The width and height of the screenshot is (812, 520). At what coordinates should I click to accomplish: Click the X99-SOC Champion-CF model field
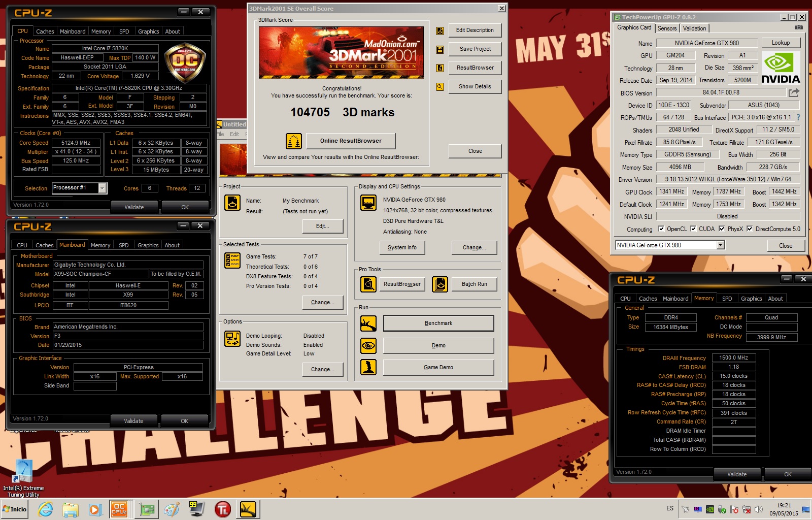[x=100, y=274]
